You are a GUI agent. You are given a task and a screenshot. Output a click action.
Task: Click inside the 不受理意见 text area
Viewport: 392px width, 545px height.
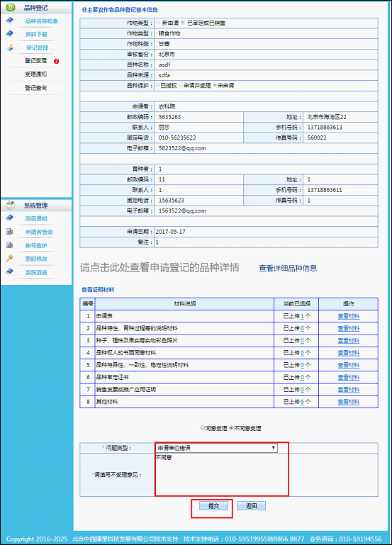(x=222, y=474)
